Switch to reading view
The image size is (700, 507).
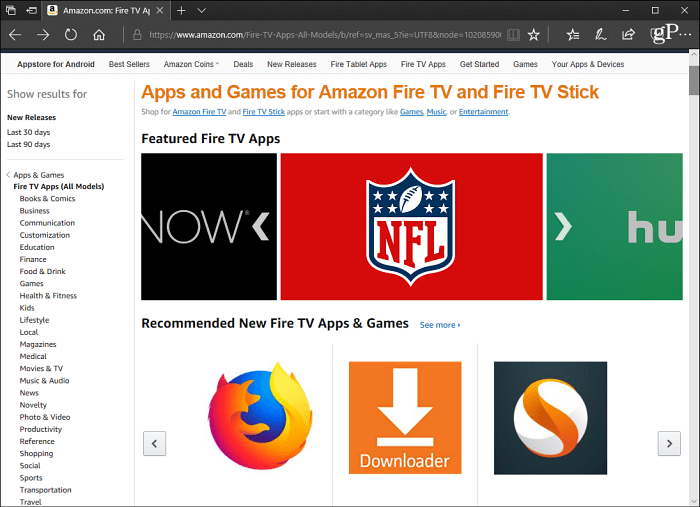513,35
